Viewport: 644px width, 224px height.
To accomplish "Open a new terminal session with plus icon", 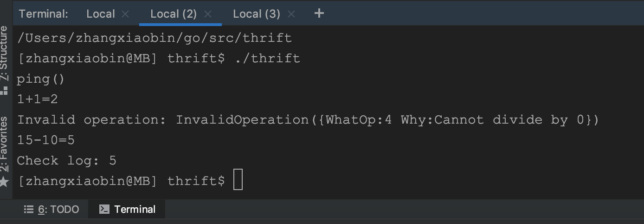I will tap(319, 13).
